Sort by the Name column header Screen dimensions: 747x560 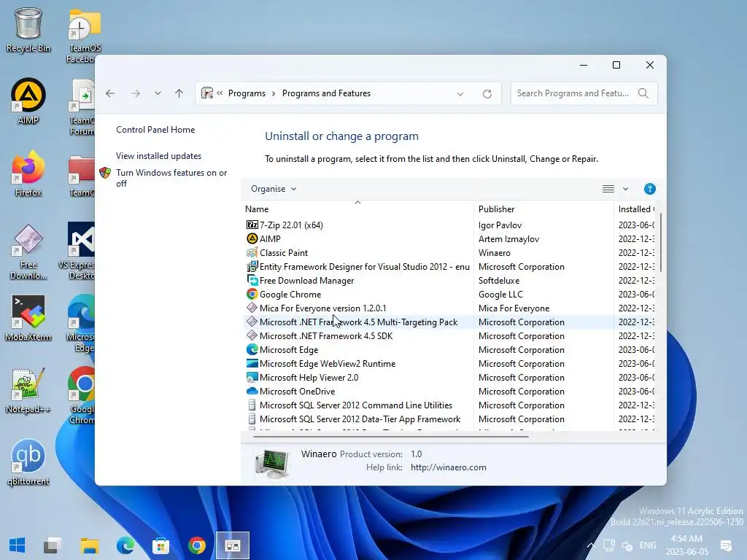(358, 209)
